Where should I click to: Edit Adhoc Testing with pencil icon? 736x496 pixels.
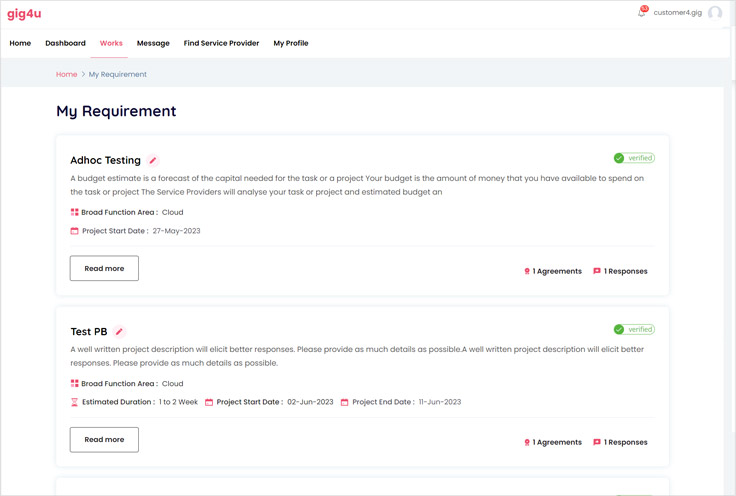pos(153,161)
